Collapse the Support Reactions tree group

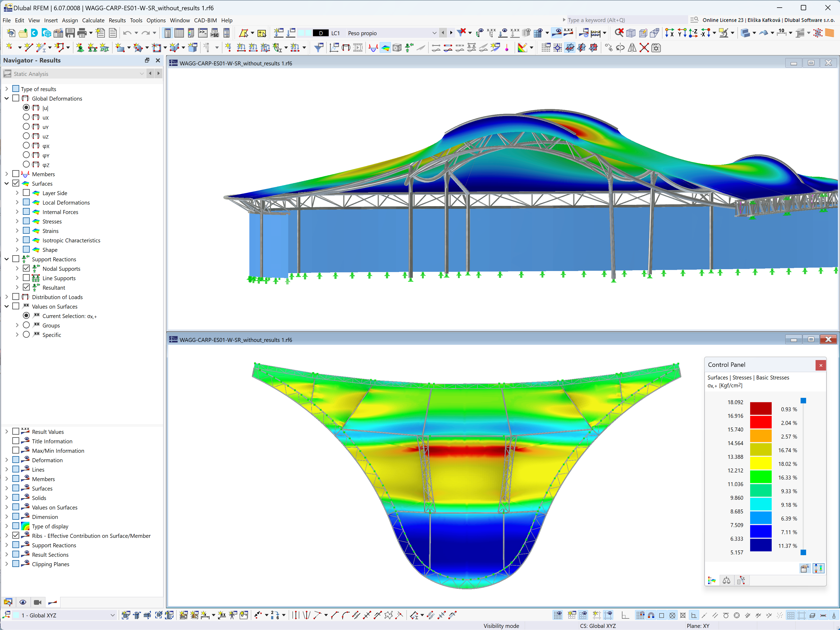tap(7, 259)
